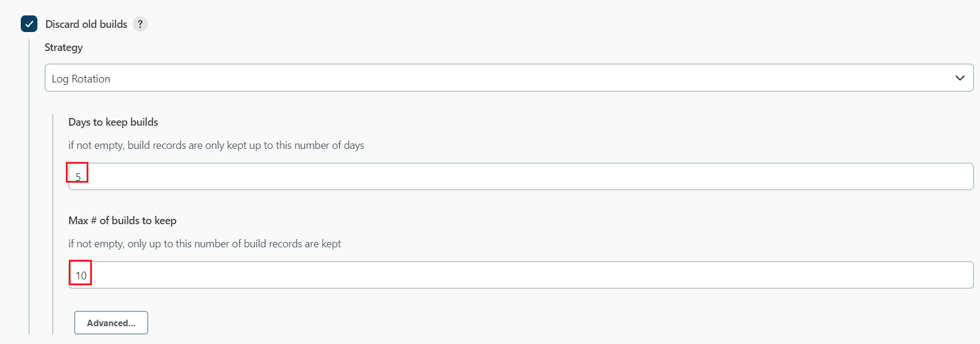Viewport: 980px width, 344px height.
Task: Click the Days to keep builds label
Action: pyautogui.click(x=113, y=122)
